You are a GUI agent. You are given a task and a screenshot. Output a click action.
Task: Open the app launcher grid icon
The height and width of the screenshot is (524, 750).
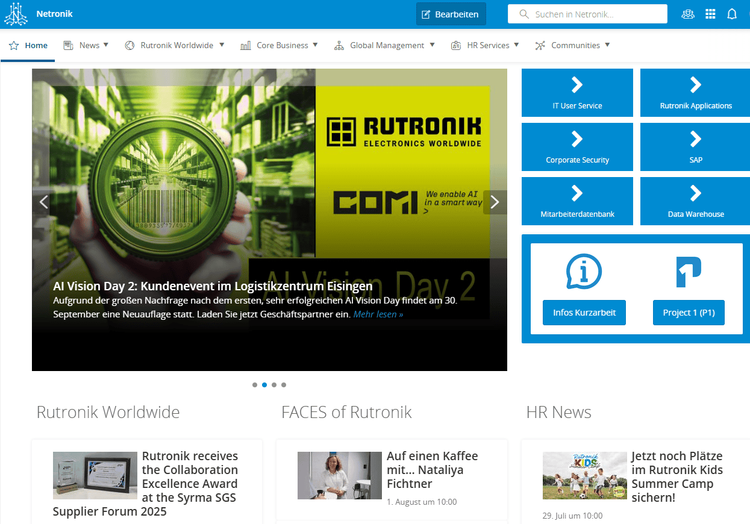pyautogui.click(x=710, y=14)
